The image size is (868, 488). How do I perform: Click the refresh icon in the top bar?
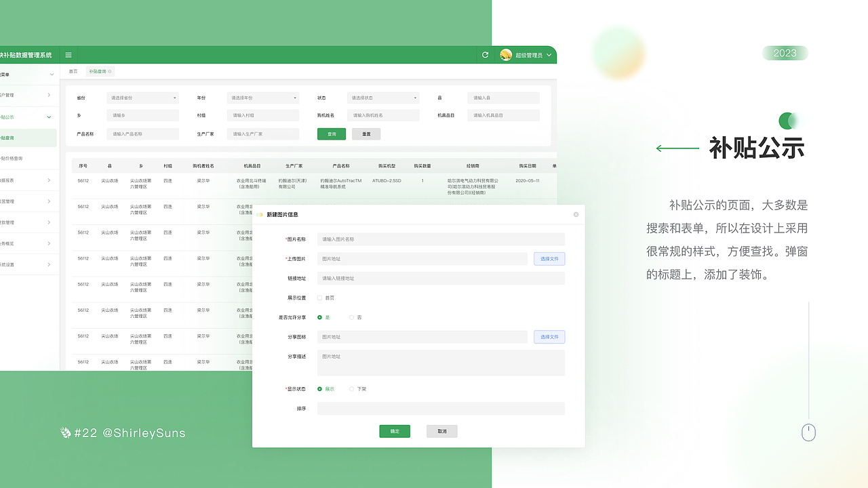tap(485, 55)
